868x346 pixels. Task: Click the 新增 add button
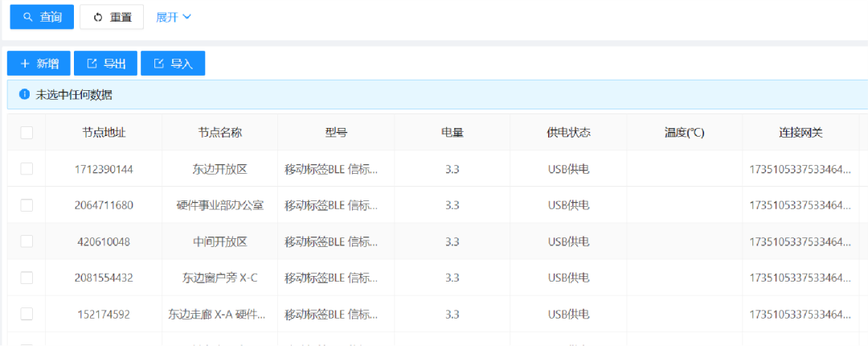click(x=39, y=64)
